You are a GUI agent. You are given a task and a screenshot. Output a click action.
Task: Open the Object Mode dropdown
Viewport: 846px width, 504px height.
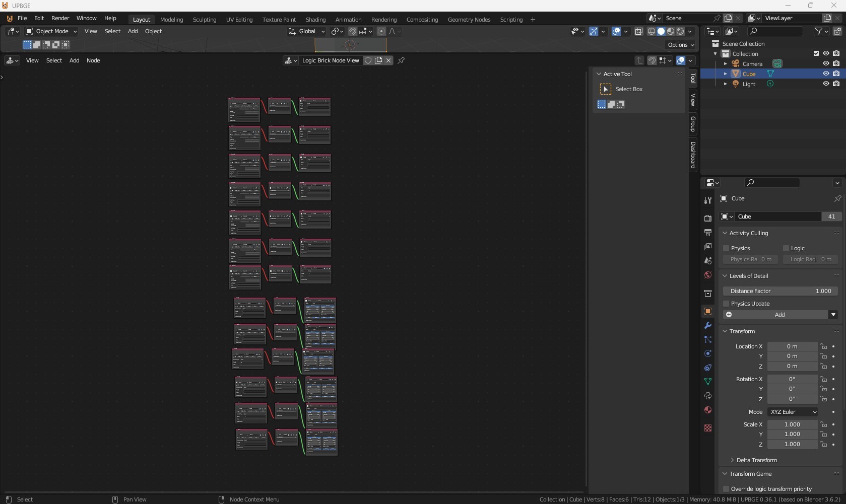coord(51,31)
